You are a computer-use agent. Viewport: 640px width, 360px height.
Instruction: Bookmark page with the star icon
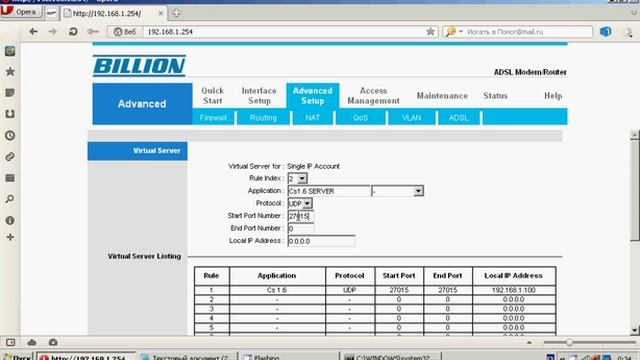pyautogui.click(x=430, y=31)
